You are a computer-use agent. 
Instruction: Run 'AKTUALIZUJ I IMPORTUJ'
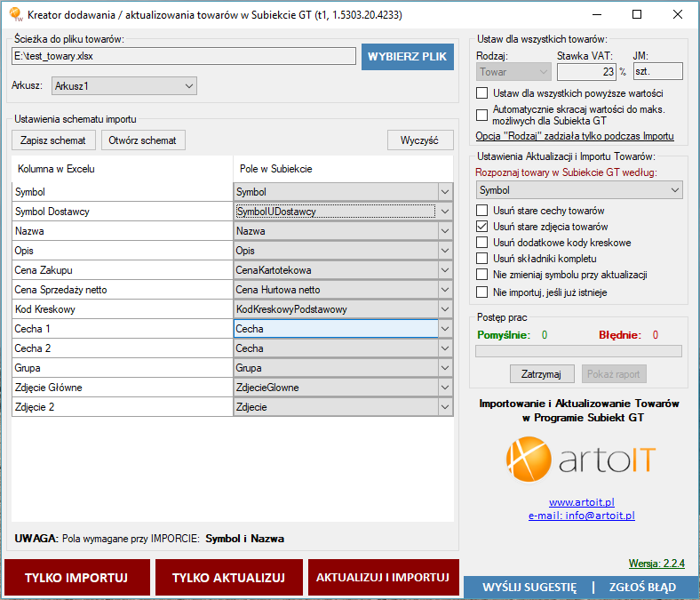tap(383, 578)
